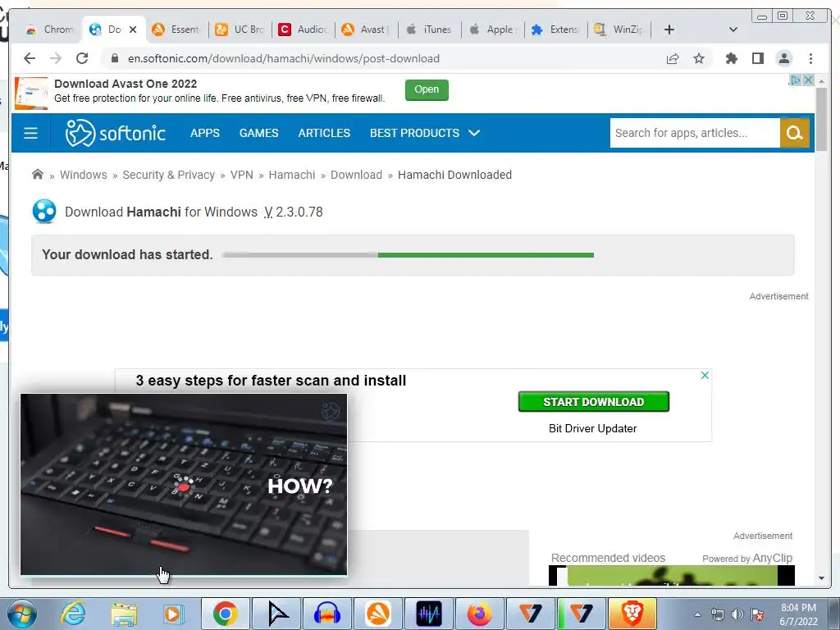
Task: Switch to the Chrome tab
Action: tap(51, 30)
